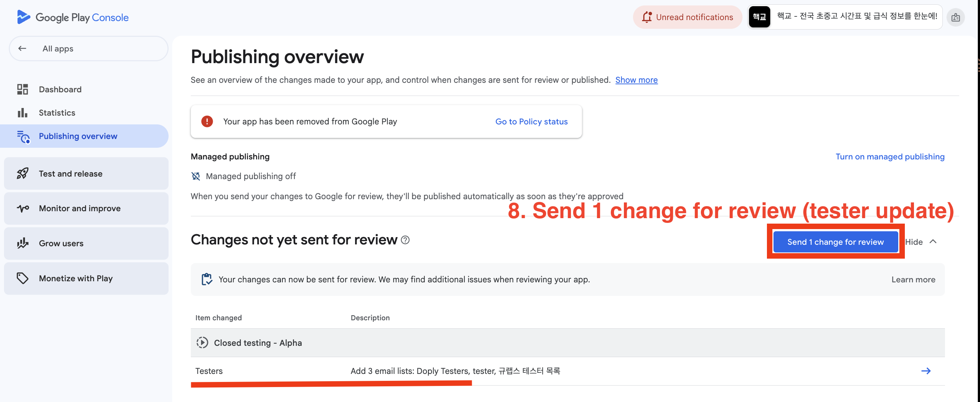This screenshot has height=402, width=980.
Task: Expand the Grow users section
Action: coord(86,243)
